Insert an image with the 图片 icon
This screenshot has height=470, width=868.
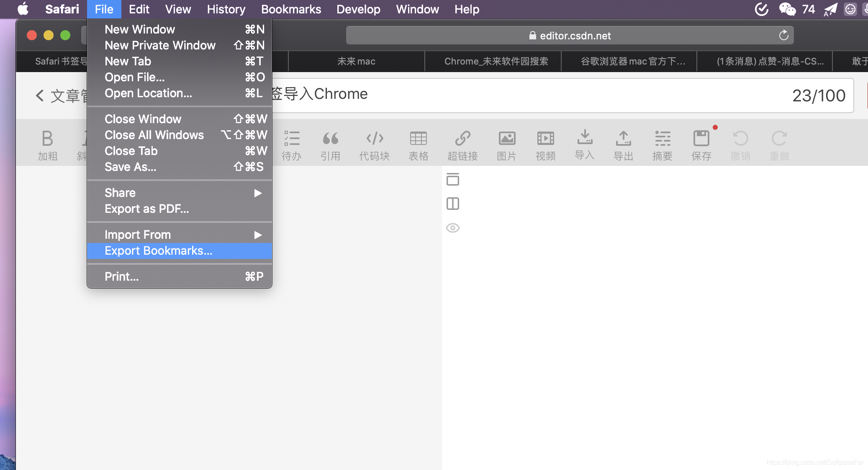tap(507, 145)
